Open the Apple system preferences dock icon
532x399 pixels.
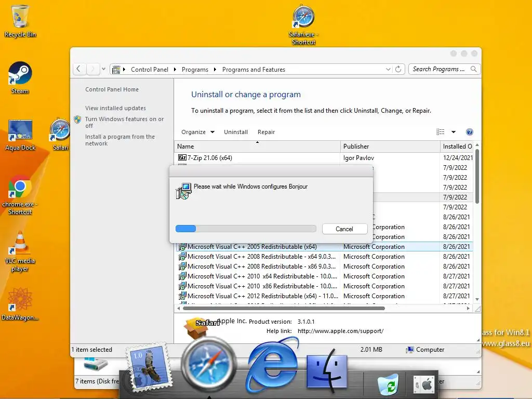pyautogui.click(x=424, y=385)
